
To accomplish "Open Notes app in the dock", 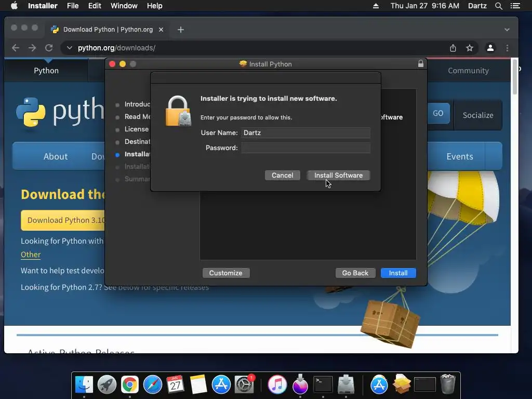I will [x=198, y=384].
